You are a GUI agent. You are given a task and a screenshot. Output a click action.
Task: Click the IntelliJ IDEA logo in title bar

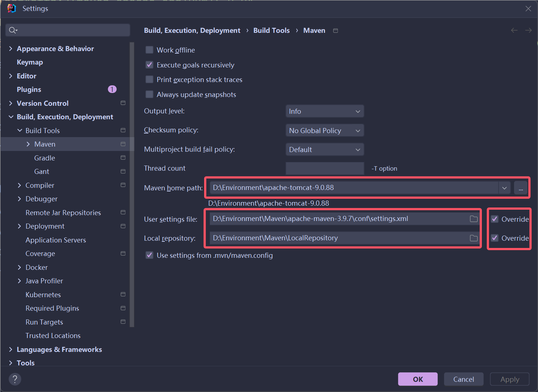click(x=12, y=8)
